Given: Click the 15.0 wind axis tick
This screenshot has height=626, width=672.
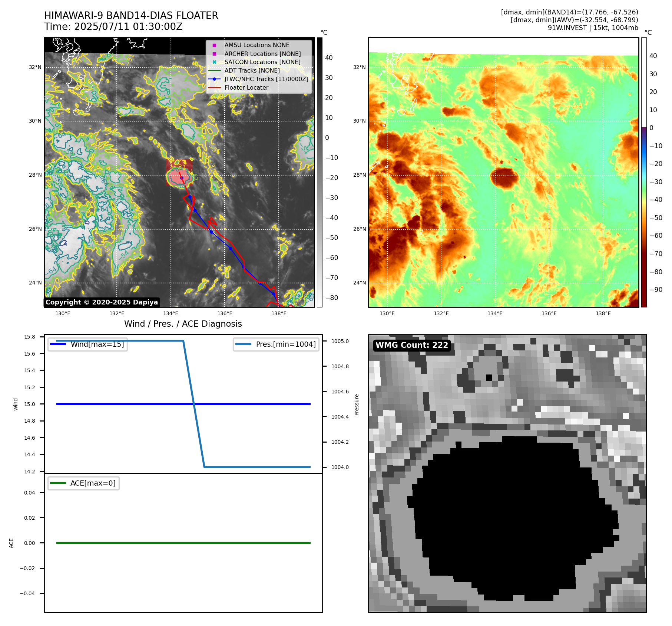Looking at the screenshot, I should (x=30, y=404).
